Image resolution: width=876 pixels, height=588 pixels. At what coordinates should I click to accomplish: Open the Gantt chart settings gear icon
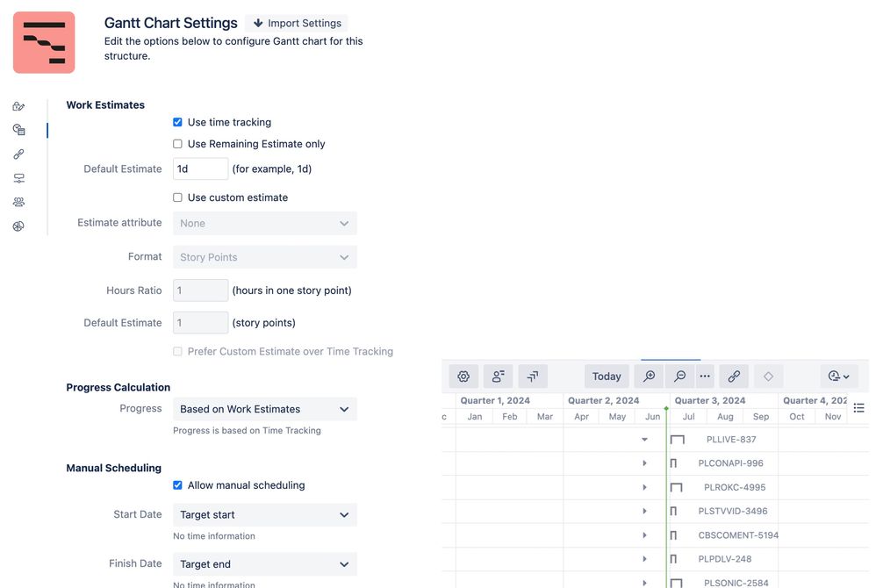[x=463, y=376]
